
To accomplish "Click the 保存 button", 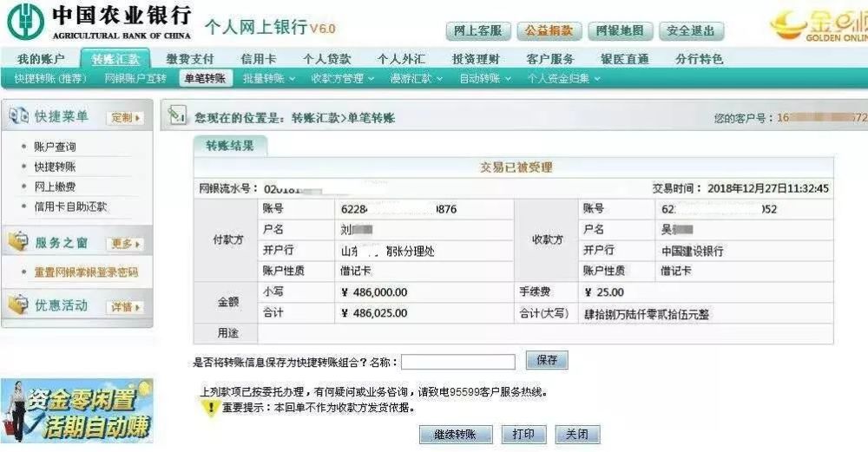I will (x=547, y=360).
